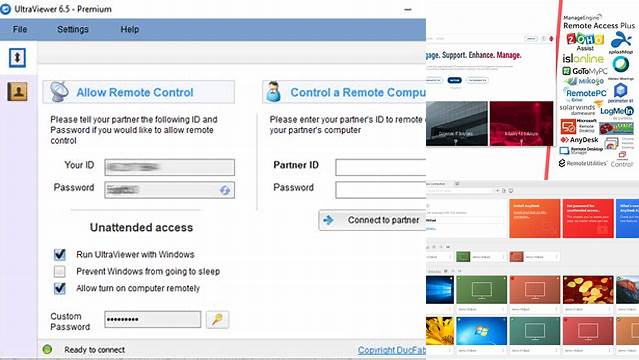This screenshot has height=360, width=639.
Task: Click the green Ready to connect status indicator
Action: [x=47, y=349]
